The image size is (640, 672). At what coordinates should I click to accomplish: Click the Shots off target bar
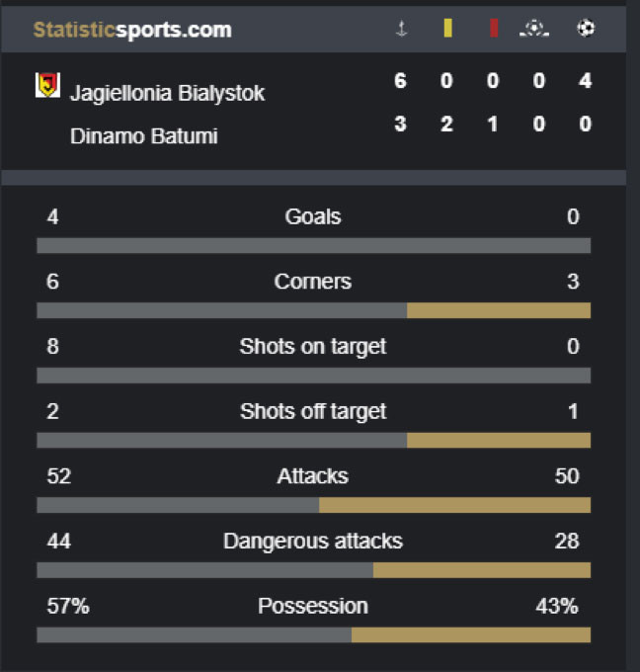coord(313,440)
